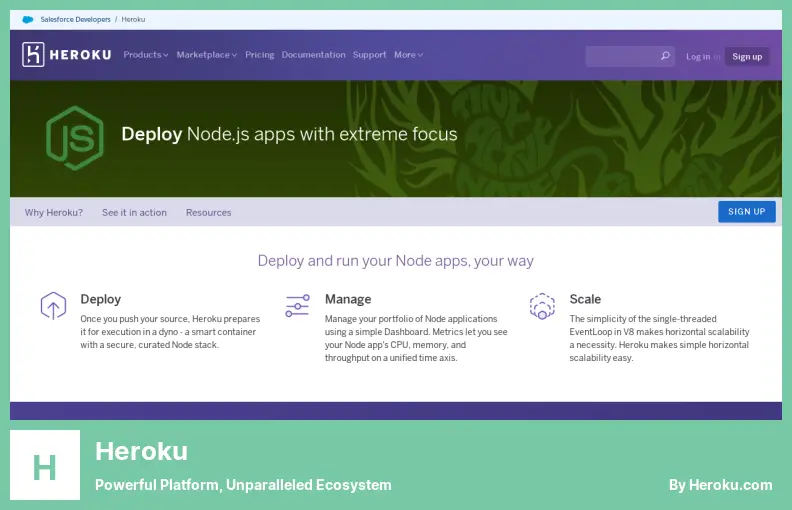
Task: Click the Manage sliders icon
Action: pyautogui.click(x=298, y=305)
